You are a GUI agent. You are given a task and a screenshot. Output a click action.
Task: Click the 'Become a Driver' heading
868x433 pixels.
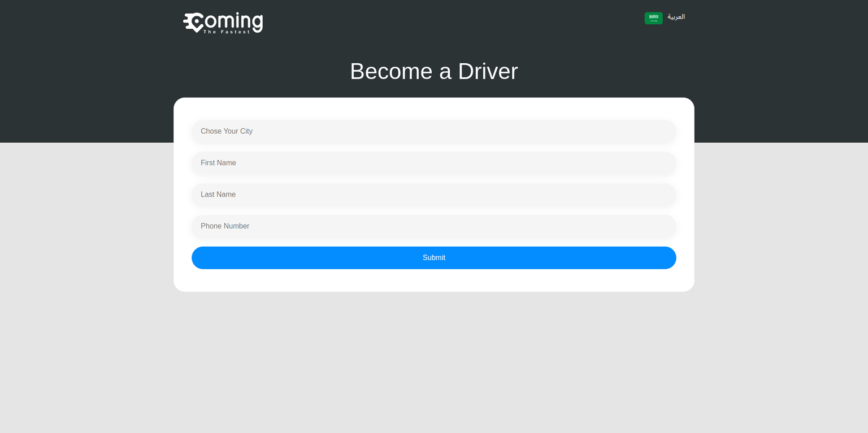tap(433, 71)
